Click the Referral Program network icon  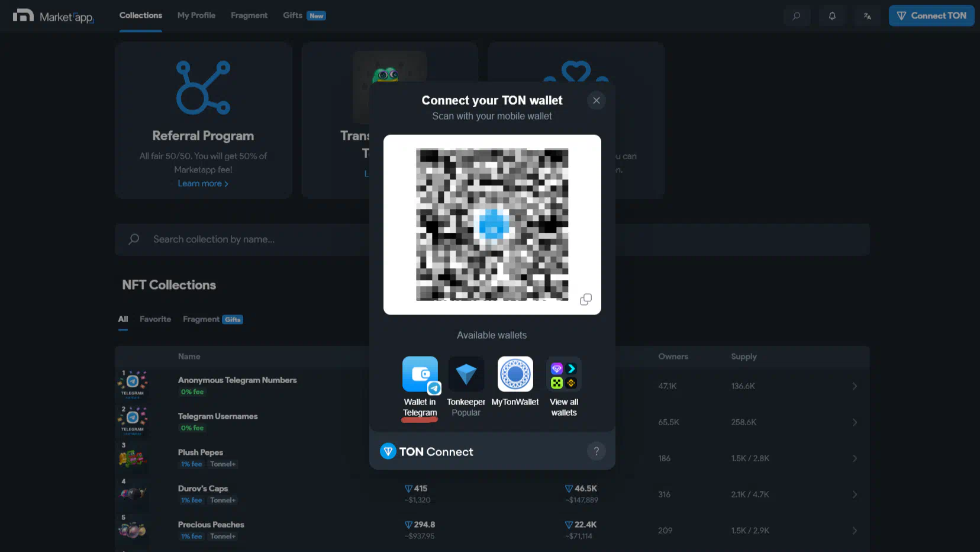(203, 88)
